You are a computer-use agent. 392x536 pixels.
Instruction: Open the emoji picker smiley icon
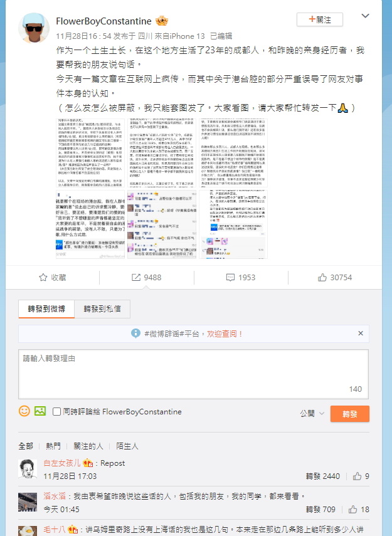(24, 411)
